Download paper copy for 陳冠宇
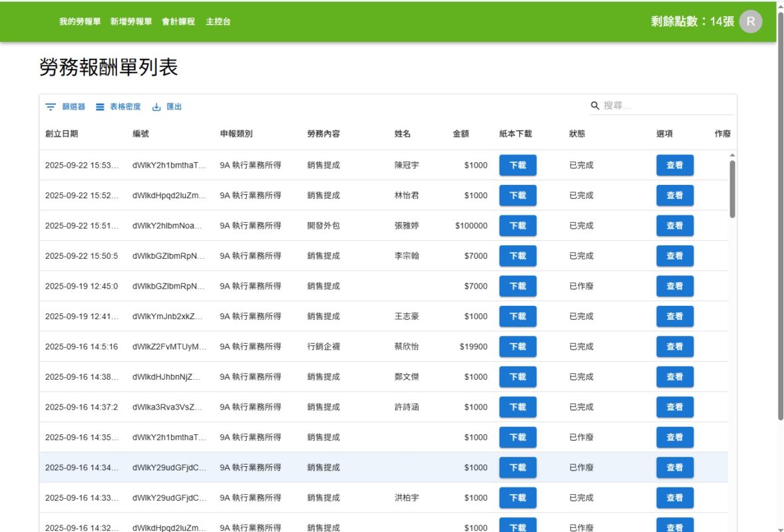Image resolution: width=784 pixels, height=532 pixels. pyautogui.click(x=517, y=165)
